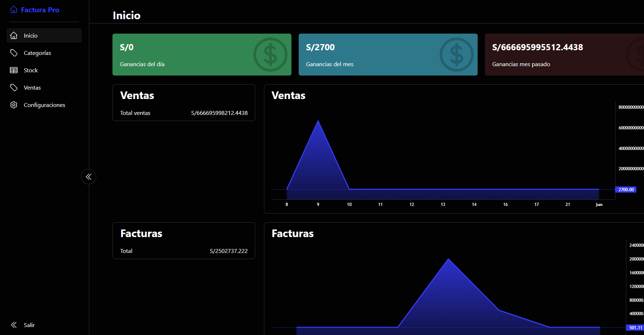Collapse the sidebar with the double-chevron button
This screenshot has height=335, width=644.
89,176
